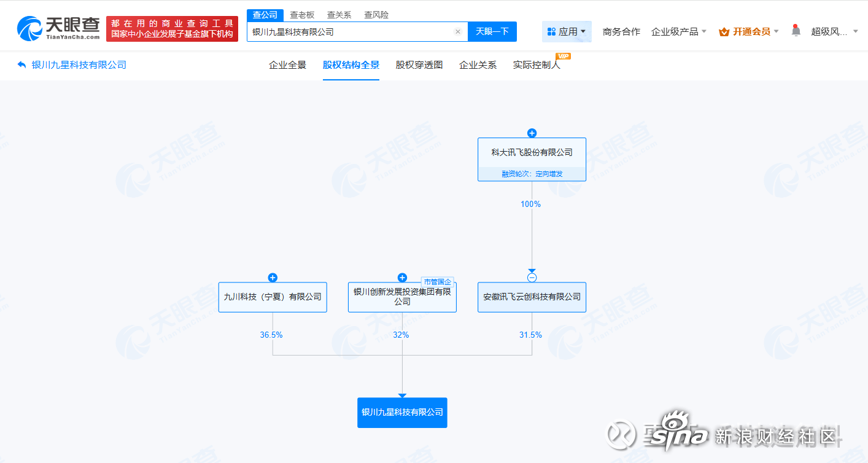Viewport: 868px width, 463px height.
Task: Open the 企业级产品 dropdown
Action: click(679, 31)
